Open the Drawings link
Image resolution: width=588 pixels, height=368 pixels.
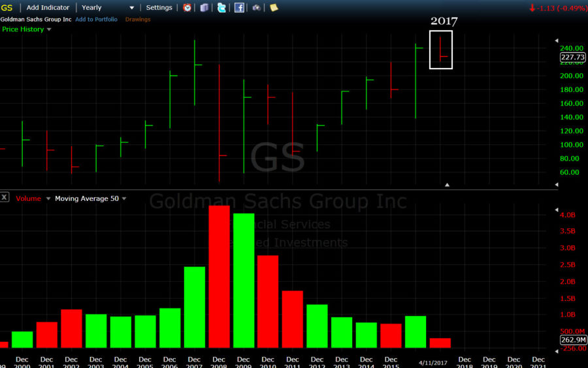tap(138, 19)
